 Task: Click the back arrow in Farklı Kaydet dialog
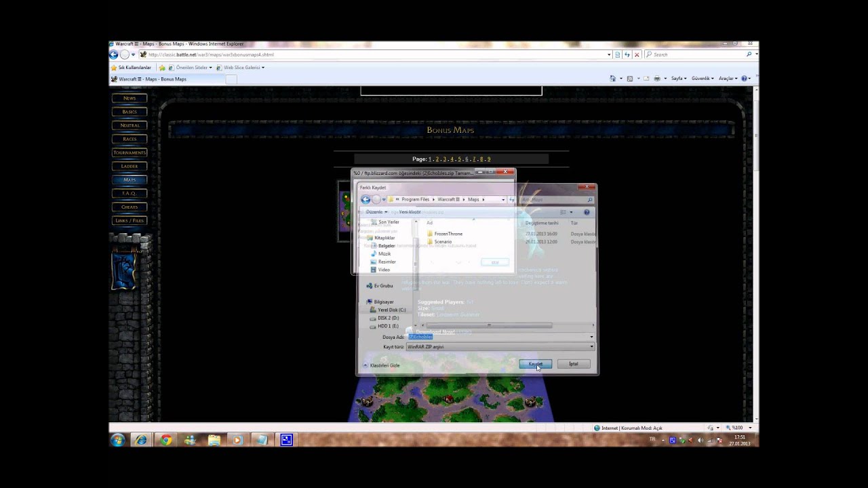pos(366,199)
